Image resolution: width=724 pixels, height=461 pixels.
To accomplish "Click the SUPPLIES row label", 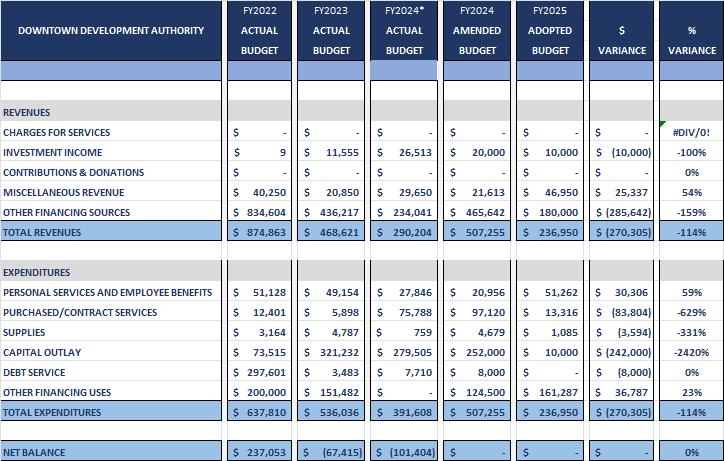I will 24,333.
